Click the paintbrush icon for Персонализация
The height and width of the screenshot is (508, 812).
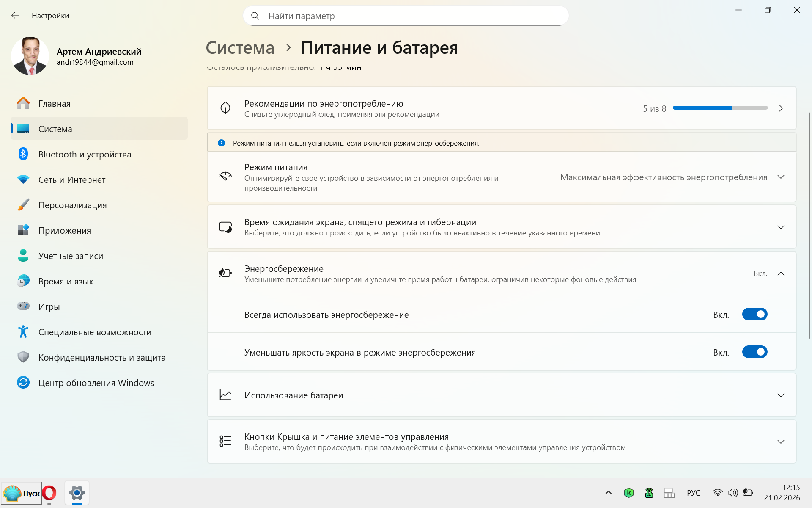pos(23,205)
